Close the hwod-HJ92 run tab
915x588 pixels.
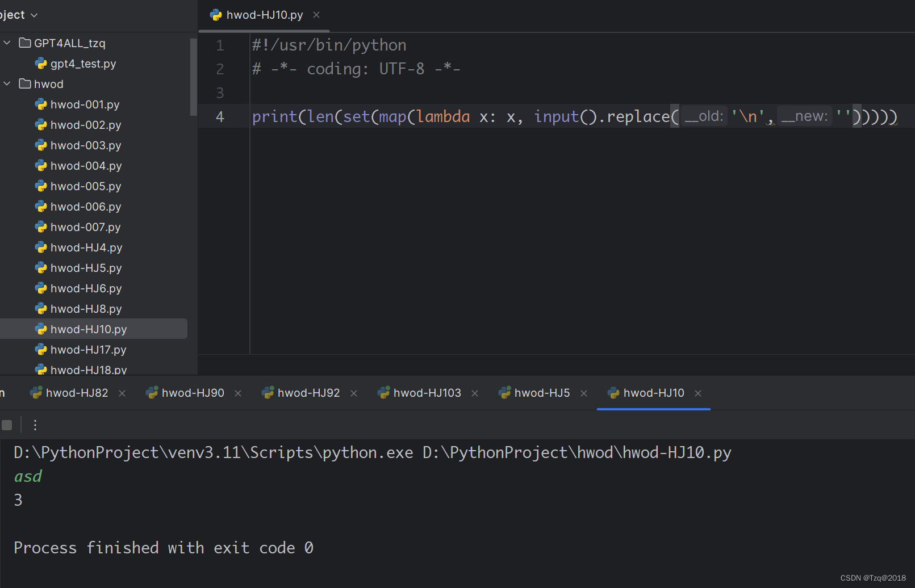(354, 393)
